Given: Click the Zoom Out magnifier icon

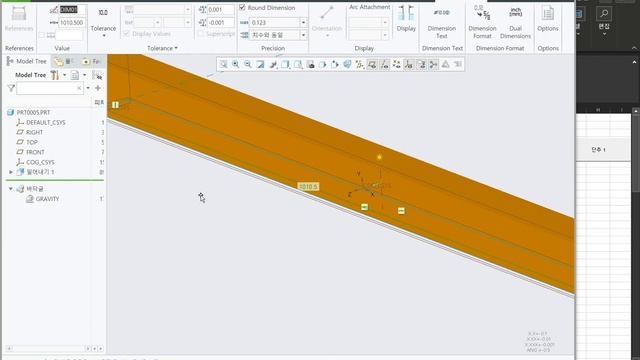Looking at the screenshot, I should coord(248,64).
